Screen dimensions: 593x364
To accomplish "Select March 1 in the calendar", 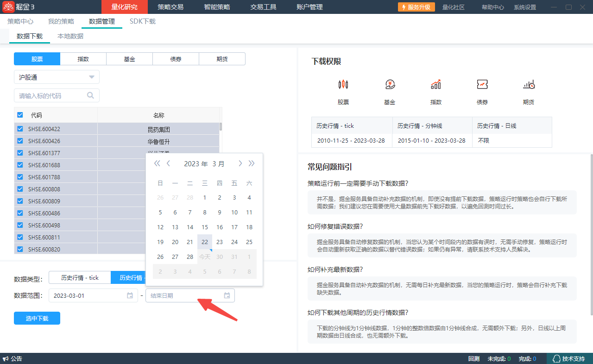I will (x=205, y=197).
